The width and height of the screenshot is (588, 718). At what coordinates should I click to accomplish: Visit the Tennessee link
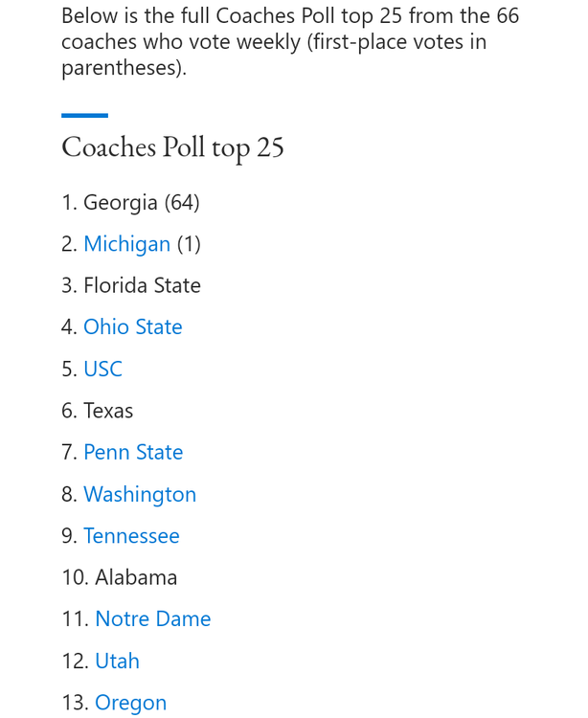[x=131, y=536]
